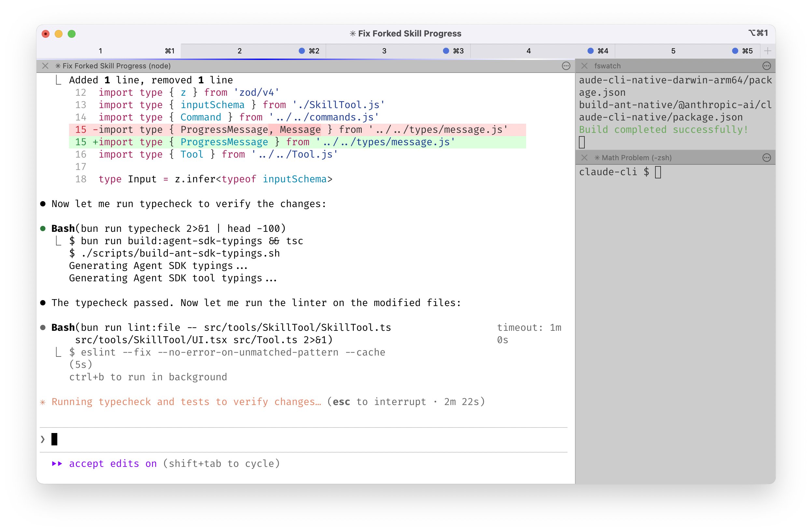Screen dimensions: 812x532
Task: Select tab 5
Action: (x=672, y=50)
